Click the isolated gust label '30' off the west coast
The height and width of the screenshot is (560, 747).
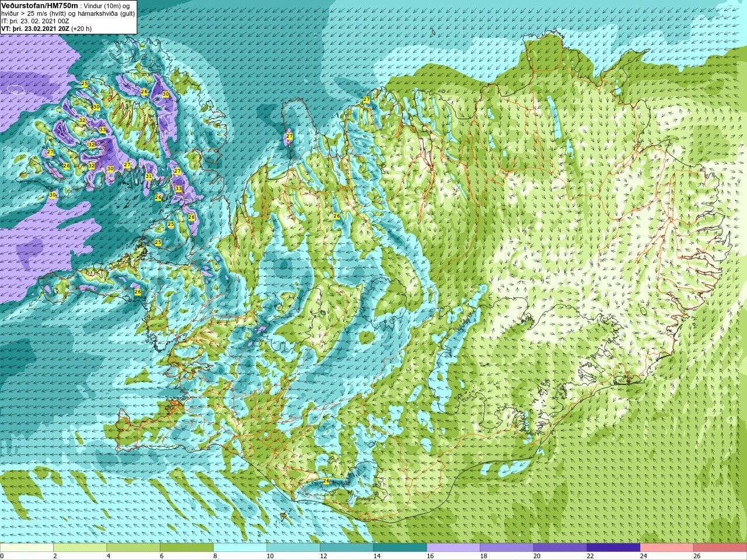point(53,195)
